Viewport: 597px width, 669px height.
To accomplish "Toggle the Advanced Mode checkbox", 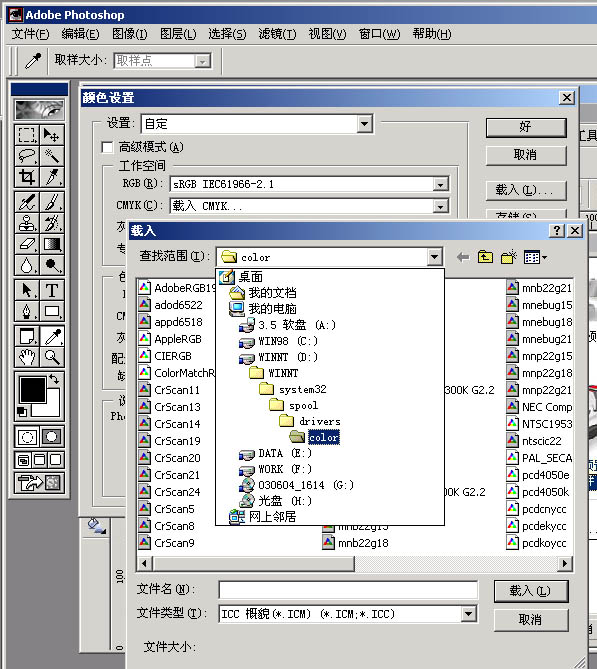I will 108,147.
